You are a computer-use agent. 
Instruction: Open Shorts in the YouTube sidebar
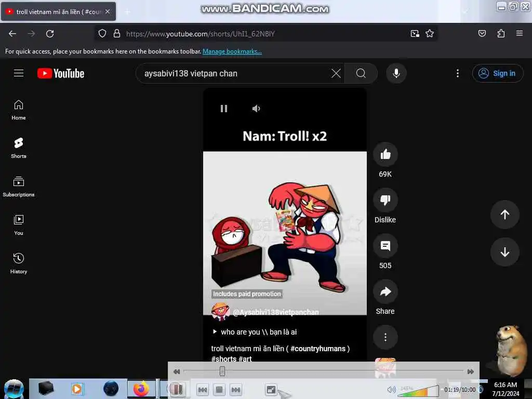pos(19,148)
